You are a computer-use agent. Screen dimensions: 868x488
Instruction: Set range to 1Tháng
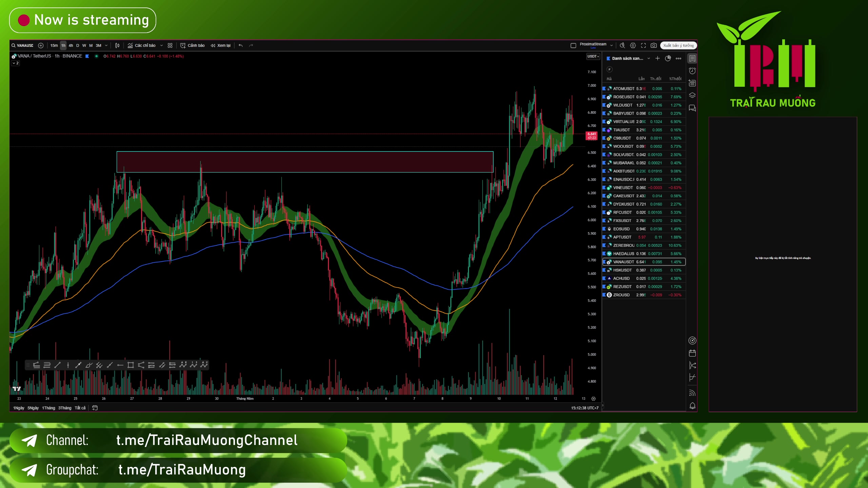pos(48,408)
